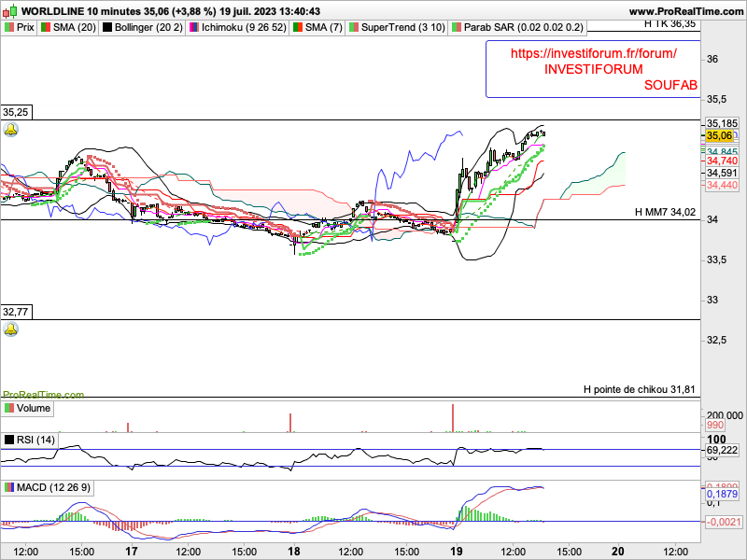747x560 pixels.
Task: Click the black Bollinger indicator icon
Action: point(107,28)
